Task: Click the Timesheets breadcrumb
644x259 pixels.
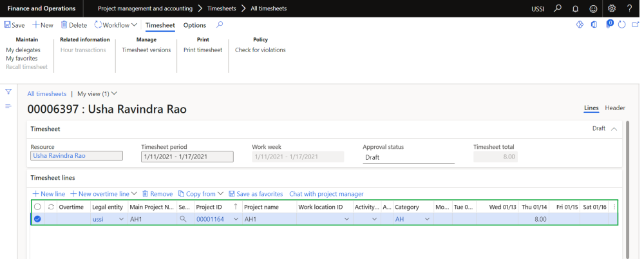Action: (222, 8)
